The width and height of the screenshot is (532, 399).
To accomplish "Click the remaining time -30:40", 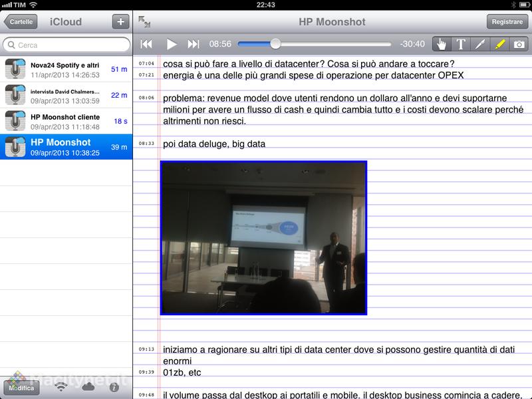I will pyautogui.click(x=412, y=44).
